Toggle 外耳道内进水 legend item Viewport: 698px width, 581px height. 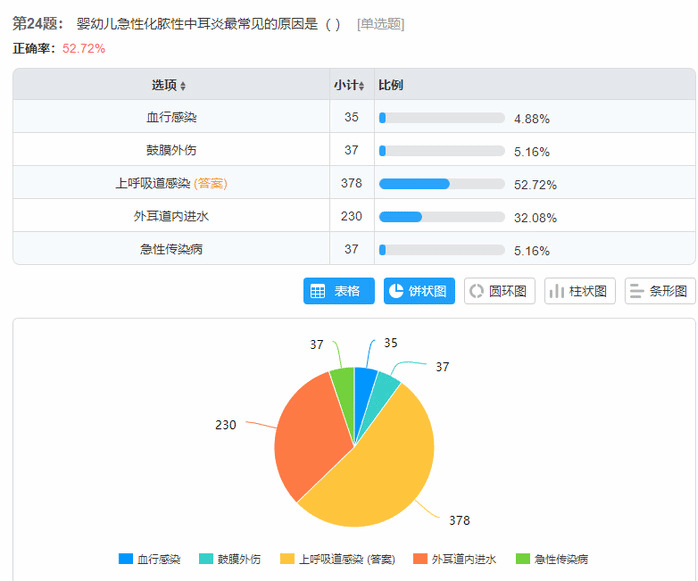[x=455, y=559]
